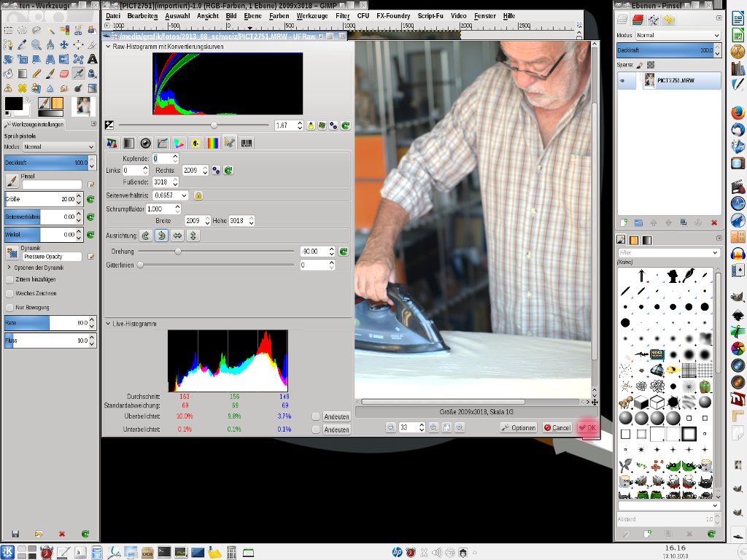Click Andeuten next to Unterbelichtet

(x=336, y=429)
